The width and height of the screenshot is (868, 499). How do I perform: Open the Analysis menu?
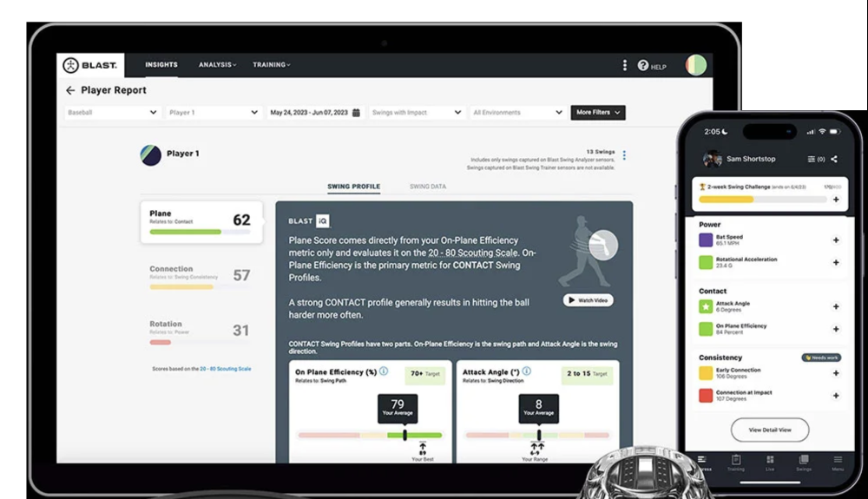217,65
